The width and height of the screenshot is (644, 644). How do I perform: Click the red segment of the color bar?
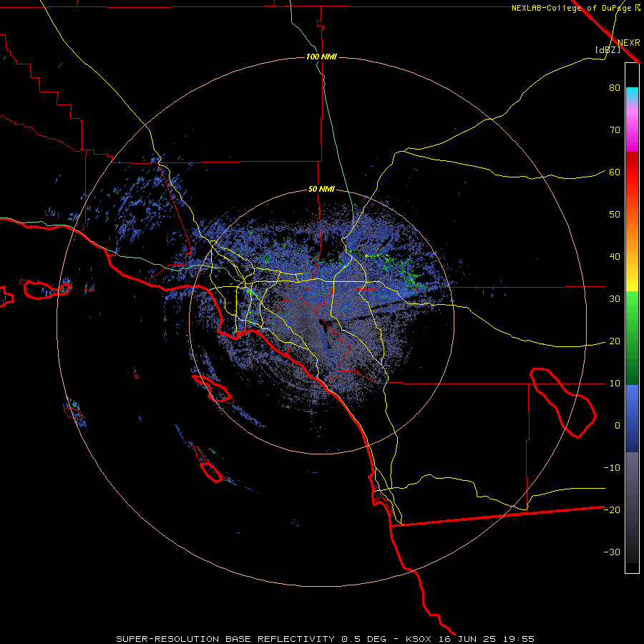coord(632,172)
